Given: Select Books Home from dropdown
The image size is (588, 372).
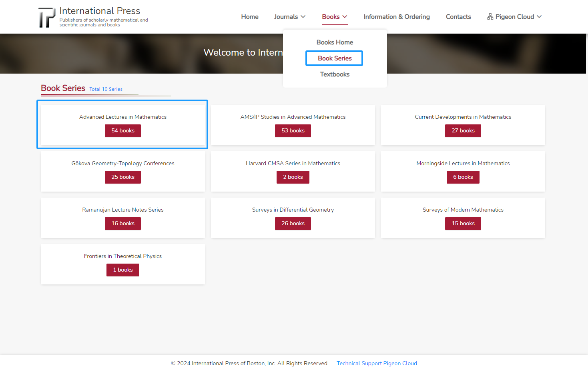Looking at the screenshot, I should (335, 42).
